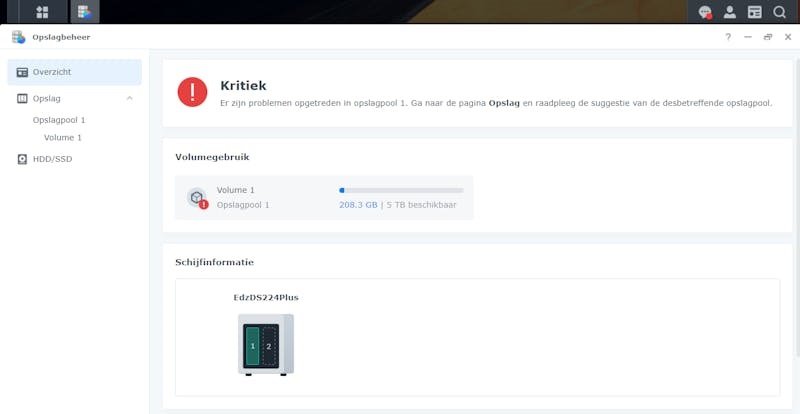
Task: Open the user account options icon
Action: click(x=730, y=12)
